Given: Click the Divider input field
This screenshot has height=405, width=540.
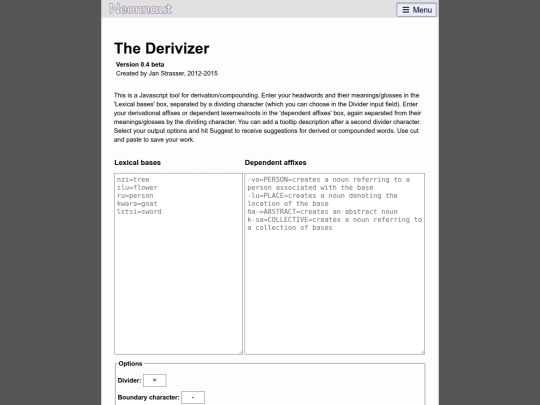Looking at the screenshot, I should point(155,380).
